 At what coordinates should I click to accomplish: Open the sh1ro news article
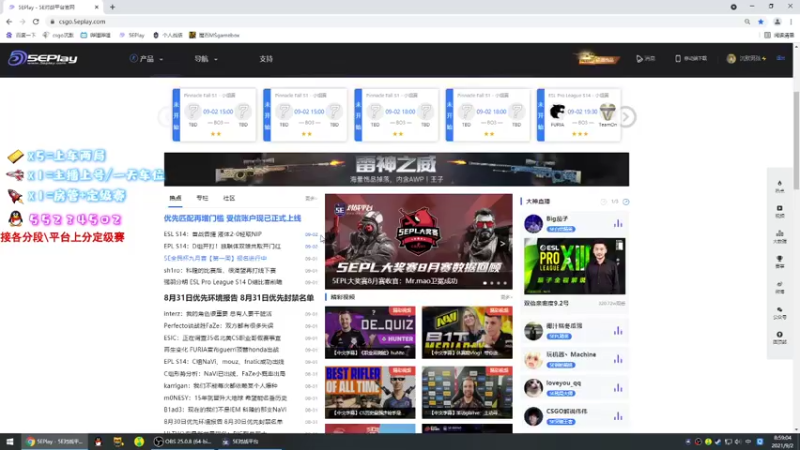coord(220,270)
